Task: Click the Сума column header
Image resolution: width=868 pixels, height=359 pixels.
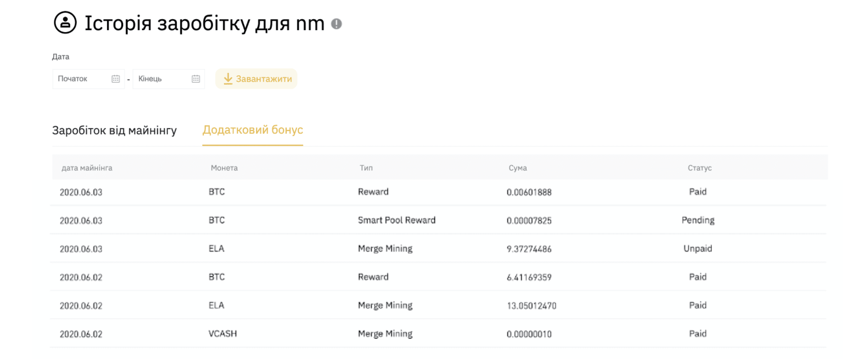Action: [517, 168]
